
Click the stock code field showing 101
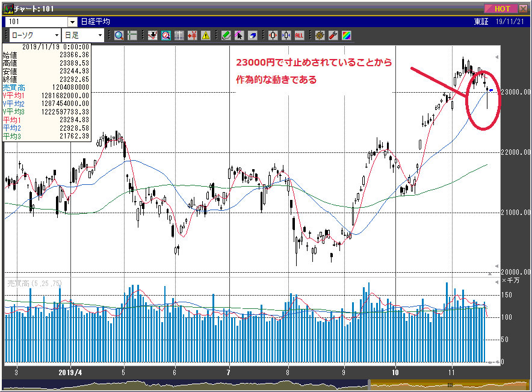pos(37,22)
